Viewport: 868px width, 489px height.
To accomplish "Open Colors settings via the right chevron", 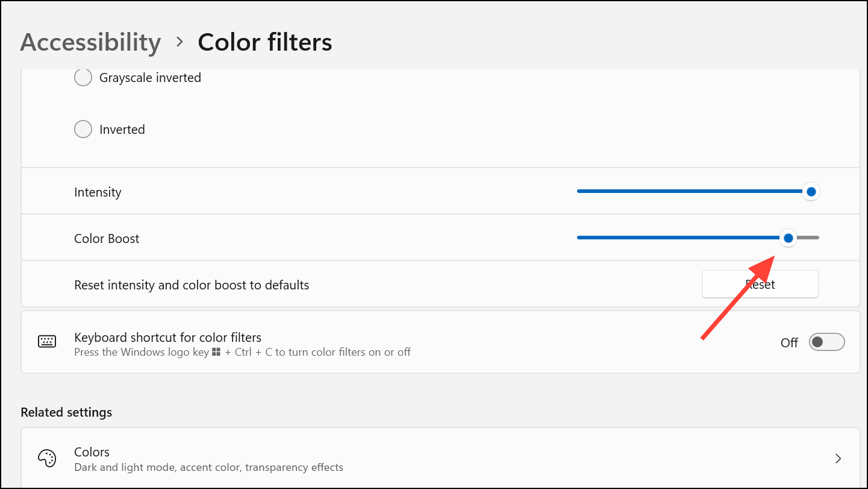I will tap(838, 459).
